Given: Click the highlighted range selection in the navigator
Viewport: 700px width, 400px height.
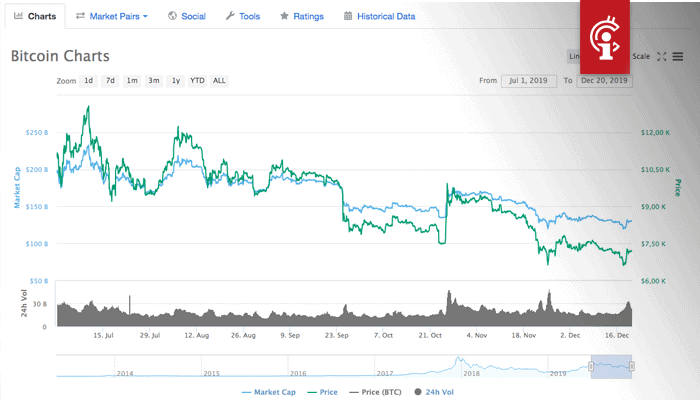Looking at the screenshot, I should coord(611,367).
